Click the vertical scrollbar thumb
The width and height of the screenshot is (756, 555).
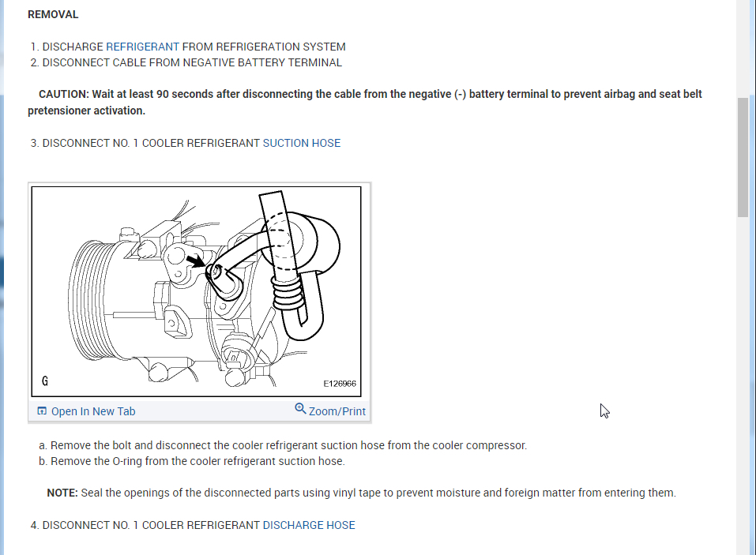[743, 157]
